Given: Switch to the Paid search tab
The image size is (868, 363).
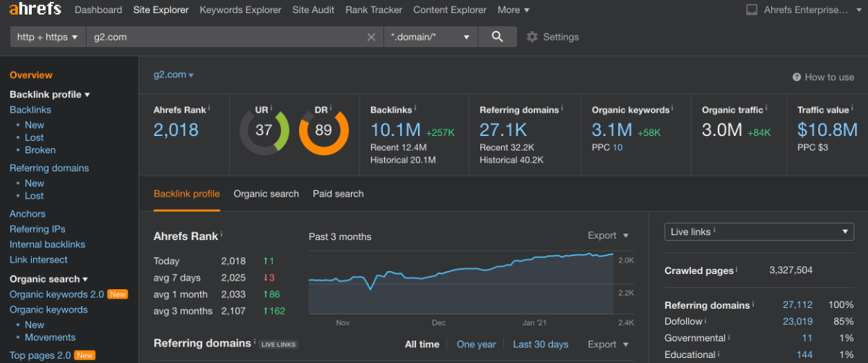Looking at the screenshot, I should point(338,194).
